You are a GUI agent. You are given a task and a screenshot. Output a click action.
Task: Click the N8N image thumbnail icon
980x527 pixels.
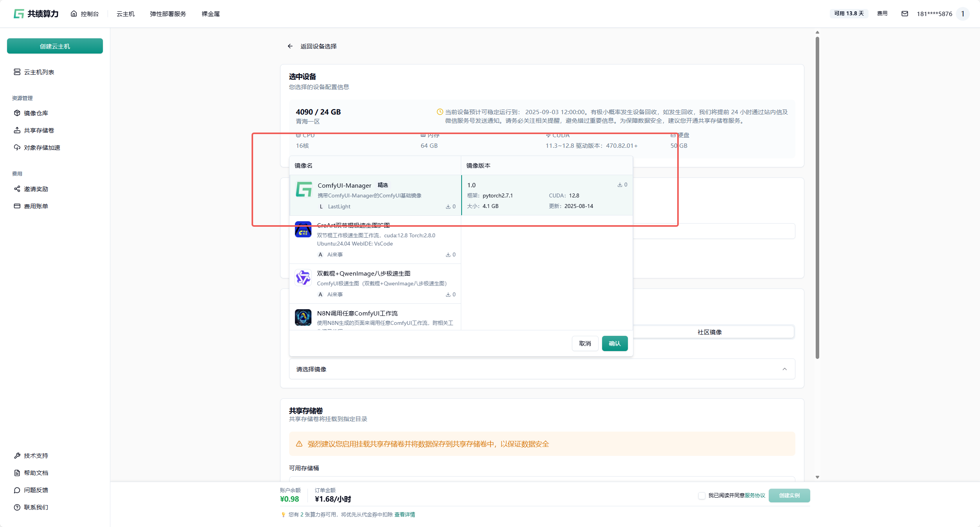303,317
